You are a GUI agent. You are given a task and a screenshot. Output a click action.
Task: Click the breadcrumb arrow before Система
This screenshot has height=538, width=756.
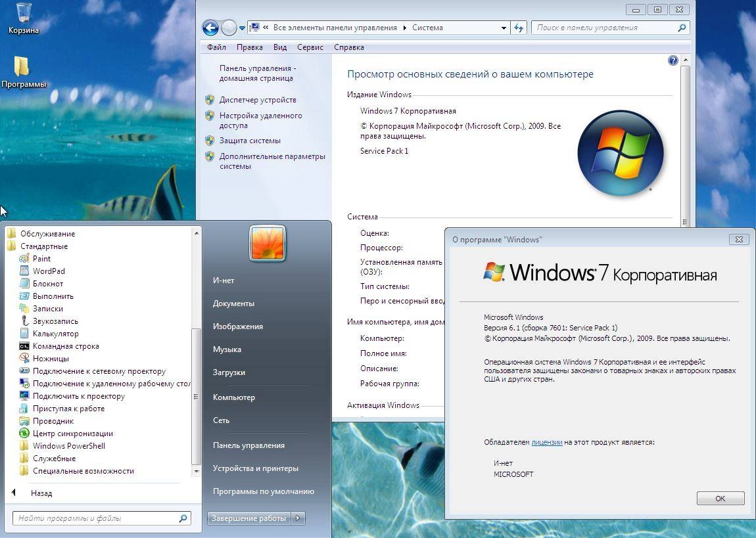click(x=404, y=28)
